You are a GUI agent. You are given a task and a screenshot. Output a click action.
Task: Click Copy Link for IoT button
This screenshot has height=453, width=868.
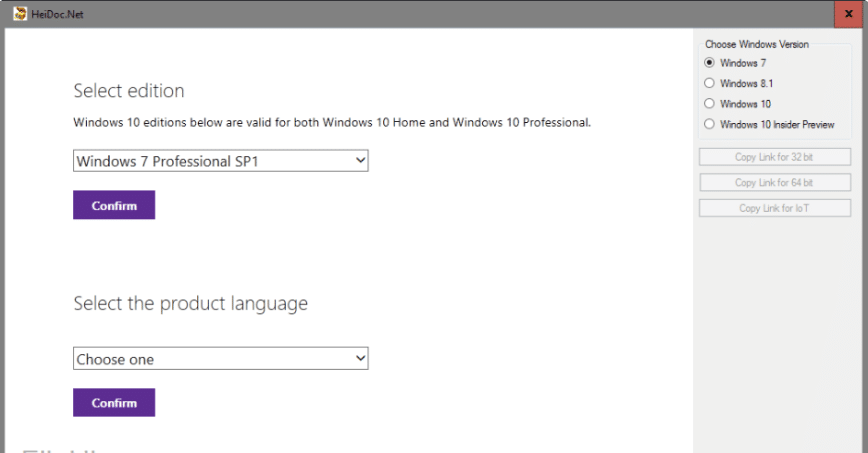pos(774,208)
